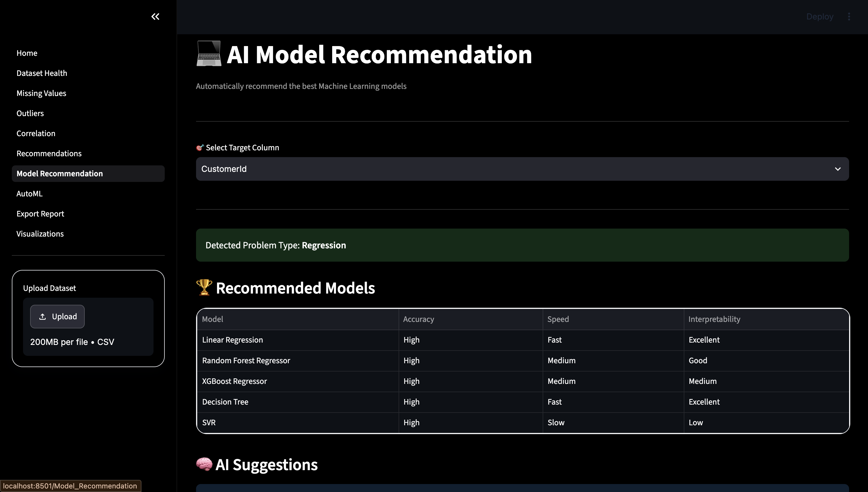The height and width of the screenshot is (492, 868).
Task: Select the Linear Regression cell
Action: 298,340
